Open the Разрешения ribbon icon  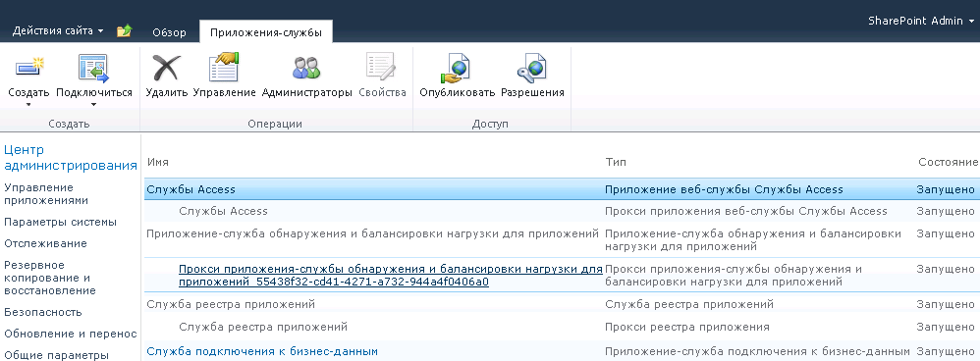click(x=532, y=68)
